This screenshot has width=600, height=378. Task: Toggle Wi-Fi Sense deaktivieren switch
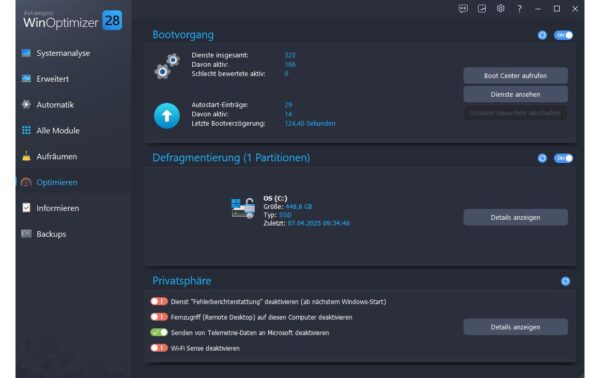point(159,348)
